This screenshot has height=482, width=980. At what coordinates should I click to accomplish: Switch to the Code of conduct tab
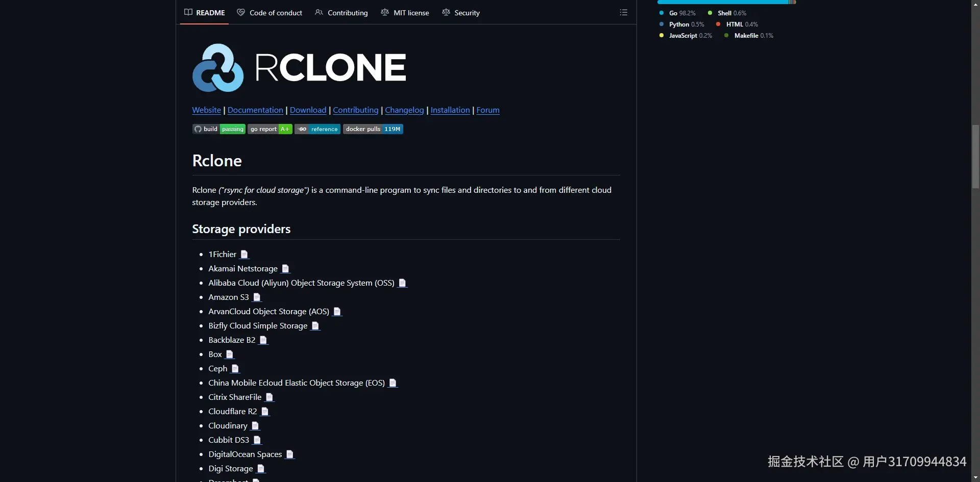click(269, 13)
